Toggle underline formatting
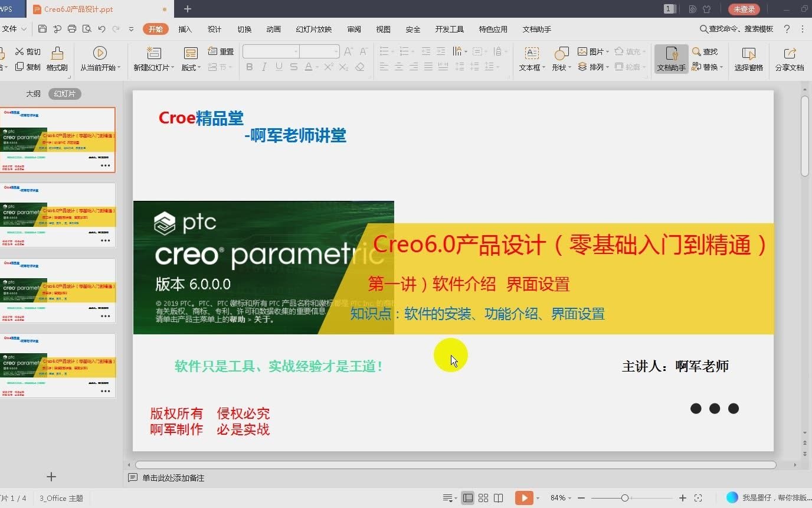 pos(277,67)
